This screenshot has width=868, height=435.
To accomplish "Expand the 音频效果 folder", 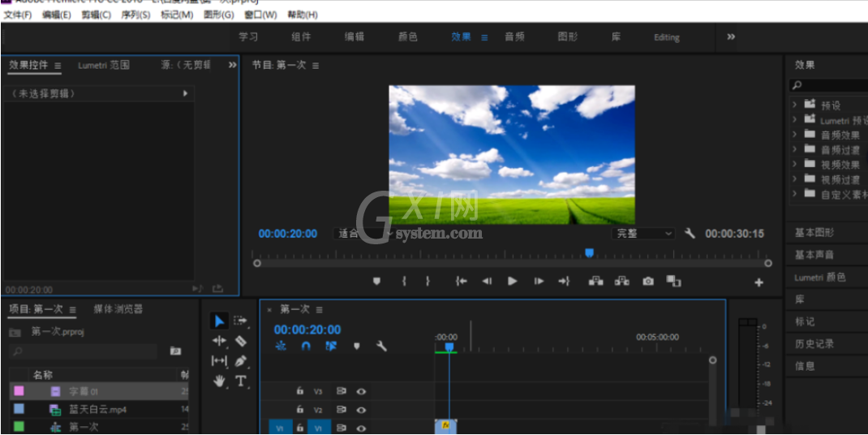I will (x=795, y=134).
